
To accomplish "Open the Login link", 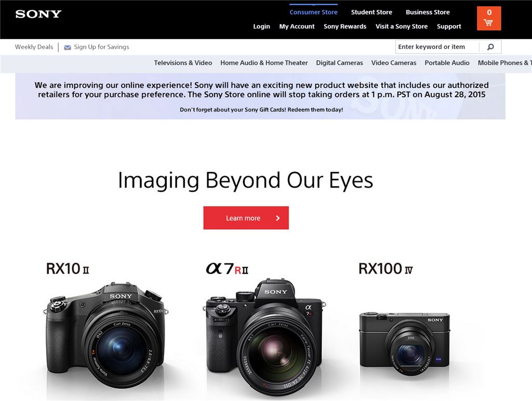I will click(262, 26).
